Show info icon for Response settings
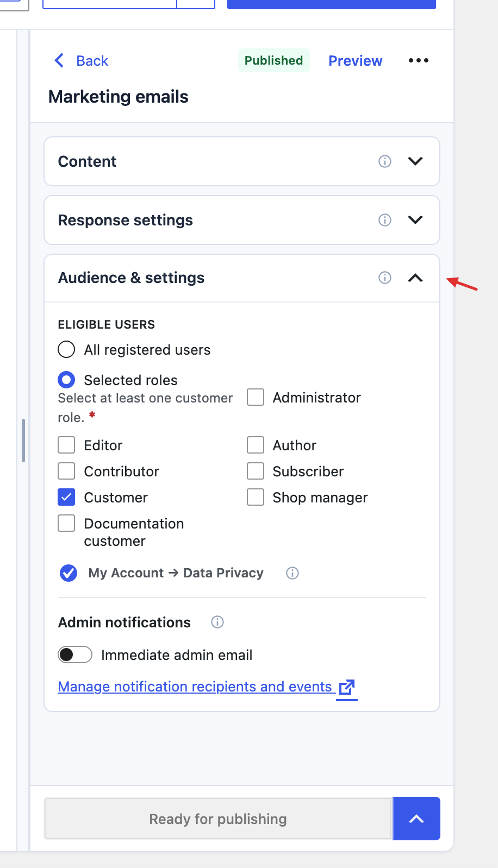498x868 pixels. click(385, 220)
